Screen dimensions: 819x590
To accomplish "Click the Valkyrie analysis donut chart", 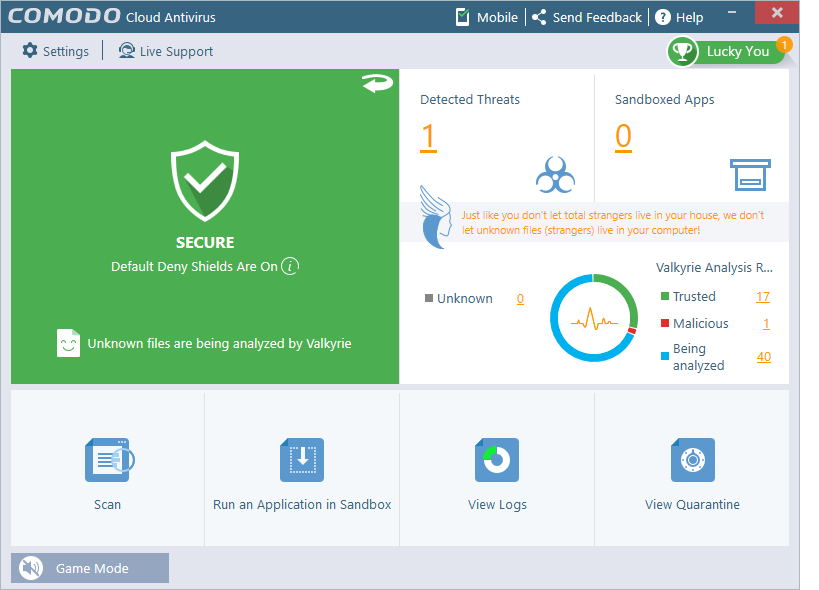I will pos(594,317).
